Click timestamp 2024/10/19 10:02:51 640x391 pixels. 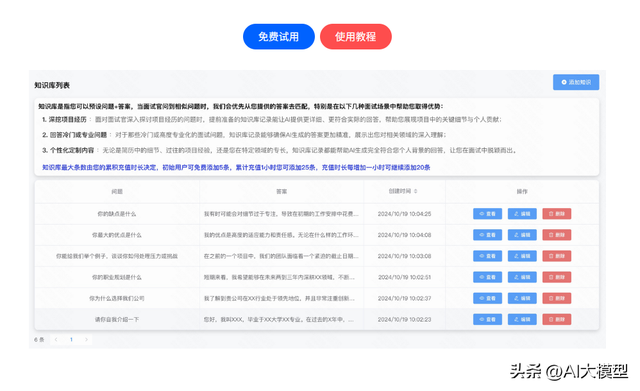(x=404, y=278)
